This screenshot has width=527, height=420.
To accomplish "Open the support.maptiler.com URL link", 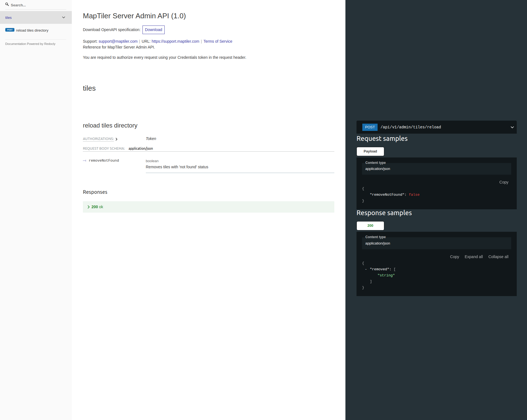I will (175, 41).
